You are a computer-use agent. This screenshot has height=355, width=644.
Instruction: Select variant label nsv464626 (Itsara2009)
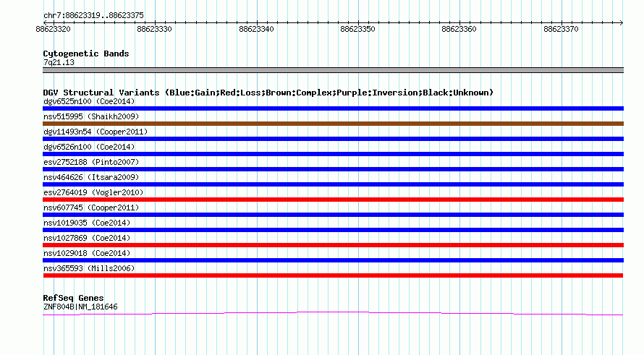coord(91,177)
